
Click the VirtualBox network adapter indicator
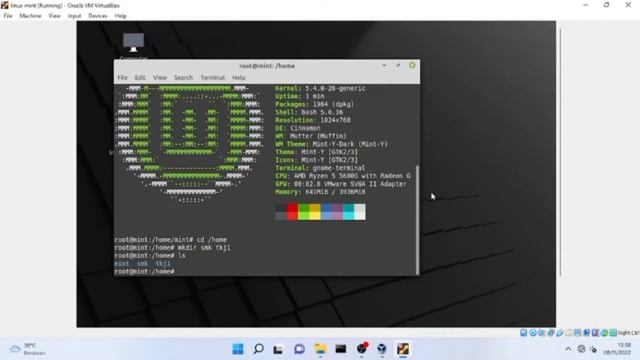tap(551, 333)
